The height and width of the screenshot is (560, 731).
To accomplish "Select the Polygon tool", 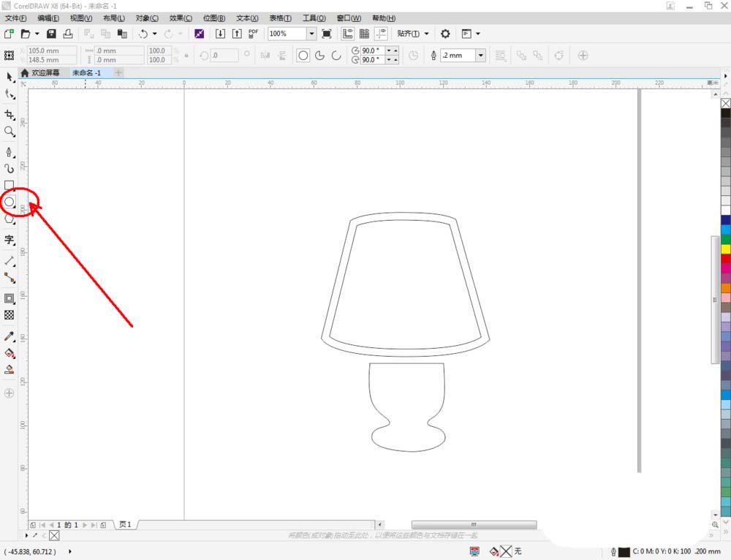I will click(x=10, y=219).
